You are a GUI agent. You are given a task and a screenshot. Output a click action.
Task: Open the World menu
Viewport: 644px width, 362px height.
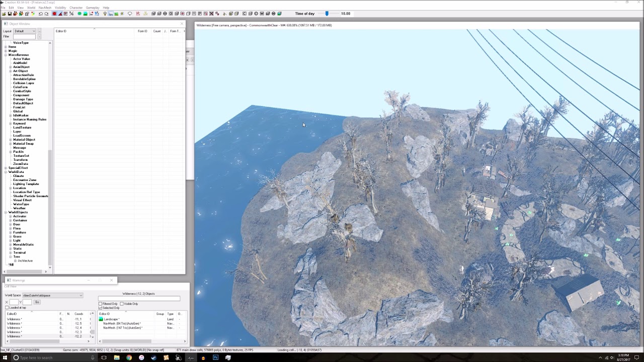[x=31, y=8]
